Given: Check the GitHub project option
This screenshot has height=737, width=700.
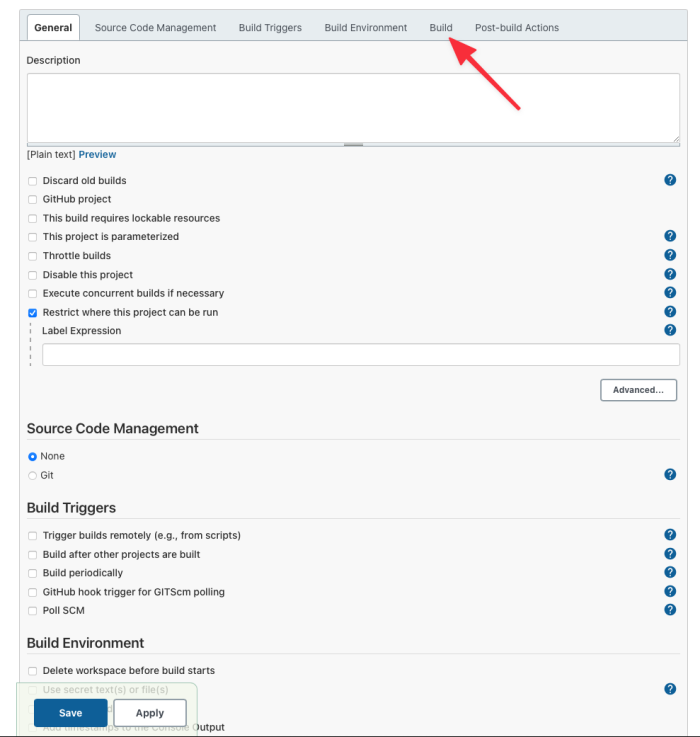Looking at the screenshot, I should click(32, 200).
